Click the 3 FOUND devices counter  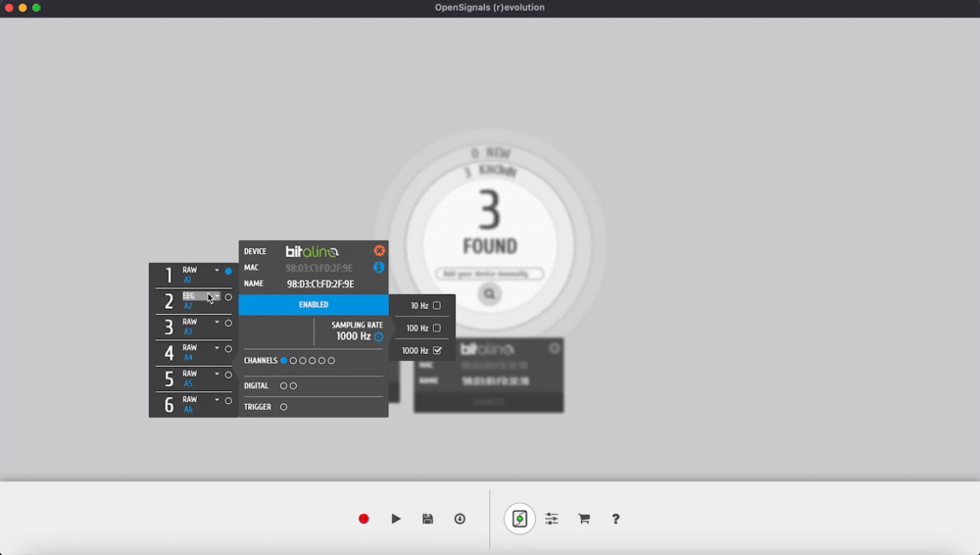[x=489, y=221]
